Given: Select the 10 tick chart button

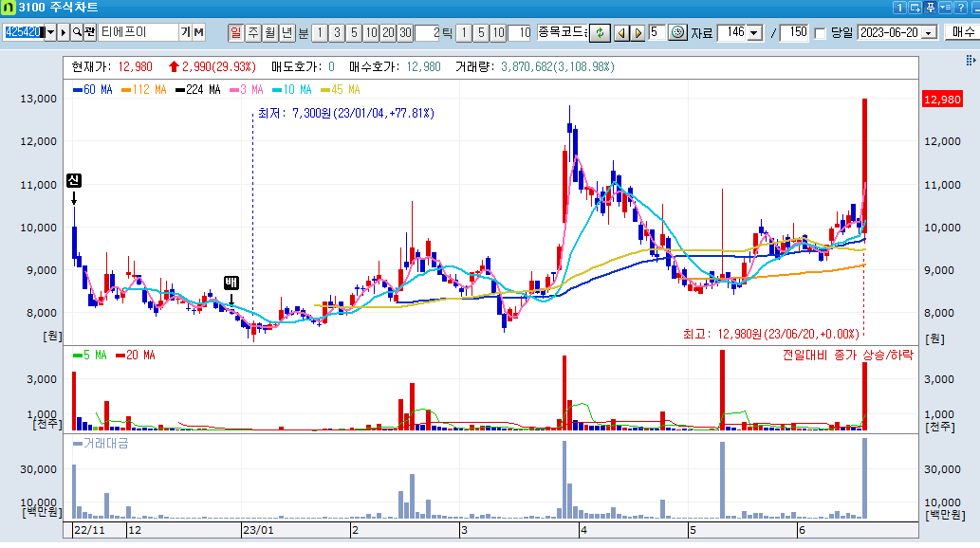Looking at the screenshot, I should tap(498, 32).
